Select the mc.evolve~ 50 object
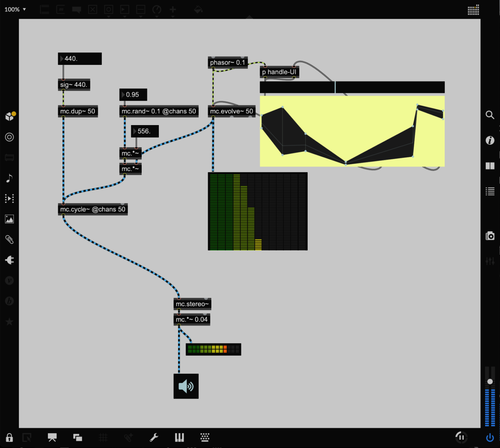Screen dimensions: 500x448 pyautogui.click(x=232, y=111)
